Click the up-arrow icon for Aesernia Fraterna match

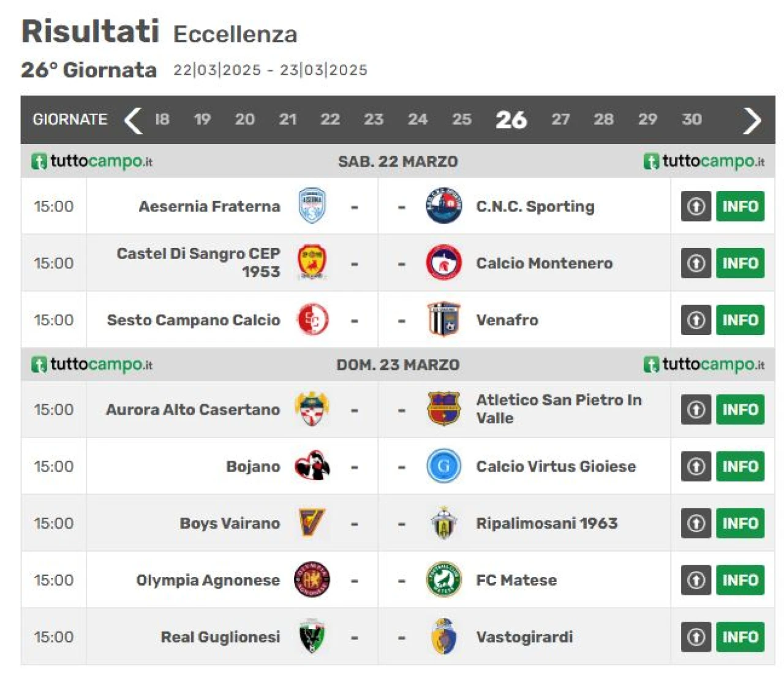[696, 206]
